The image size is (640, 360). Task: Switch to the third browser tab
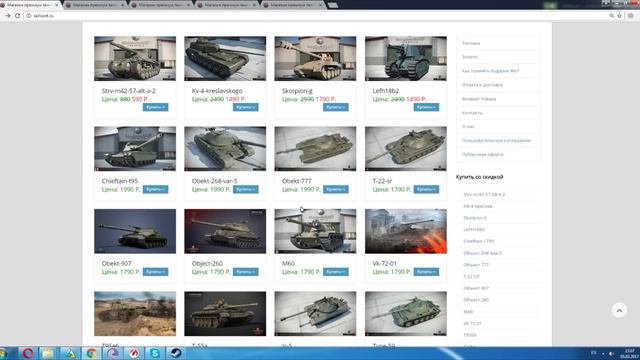click(x=160, y=5)
